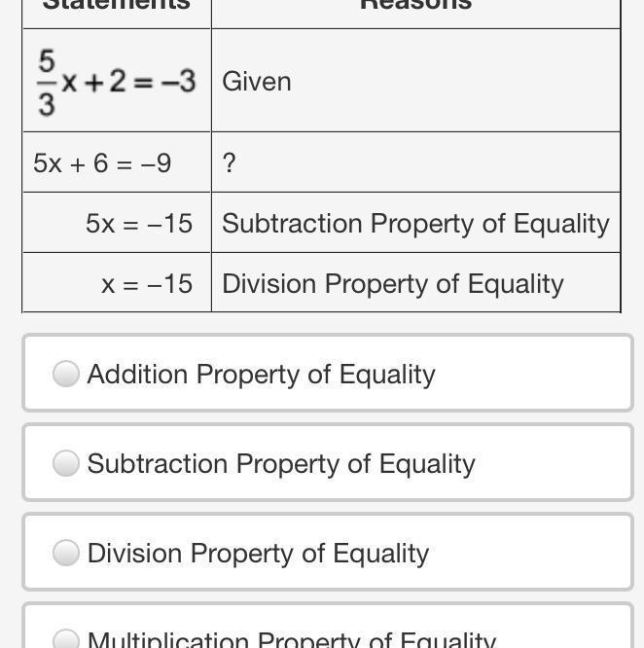Screen dimensions: 644x648
Task: Click the Reasons column header
Action: pos(416,5)
